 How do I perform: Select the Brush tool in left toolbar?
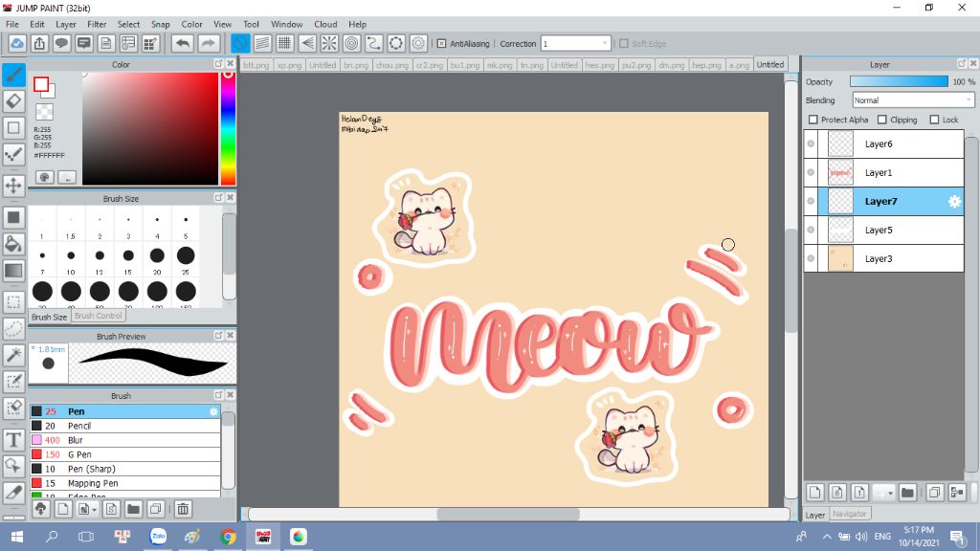[13, 75]
